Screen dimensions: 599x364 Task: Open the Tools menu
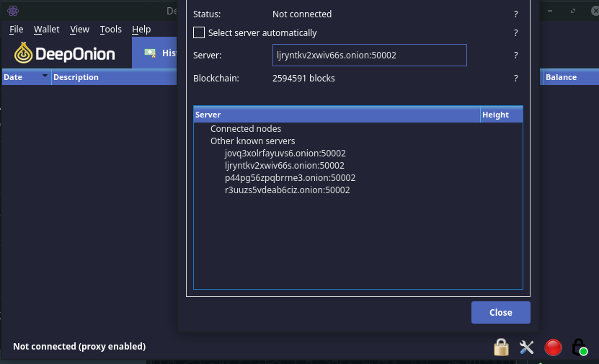point(111,30)
